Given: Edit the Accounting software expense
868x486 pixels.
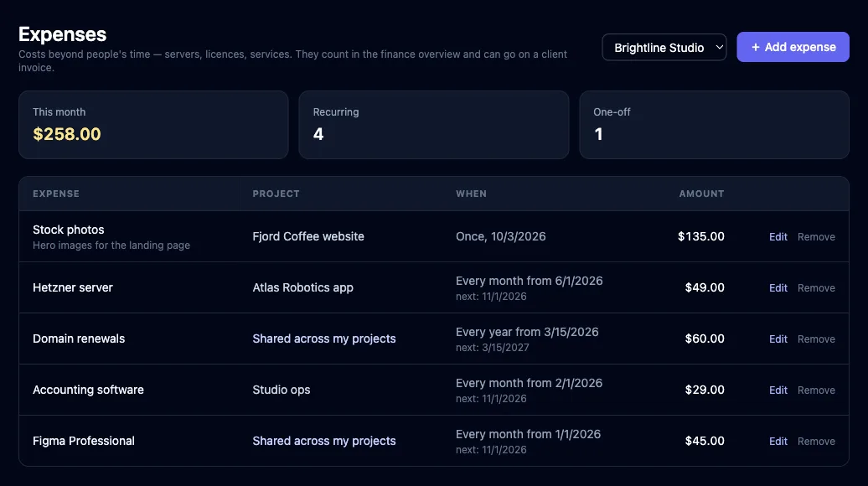Looking at the screenshot, I should (778, 390).
